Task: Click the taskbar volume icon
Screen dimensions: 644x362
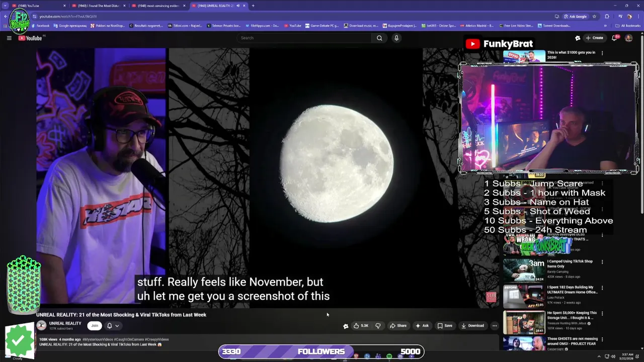Action: (x=613, y=356)
